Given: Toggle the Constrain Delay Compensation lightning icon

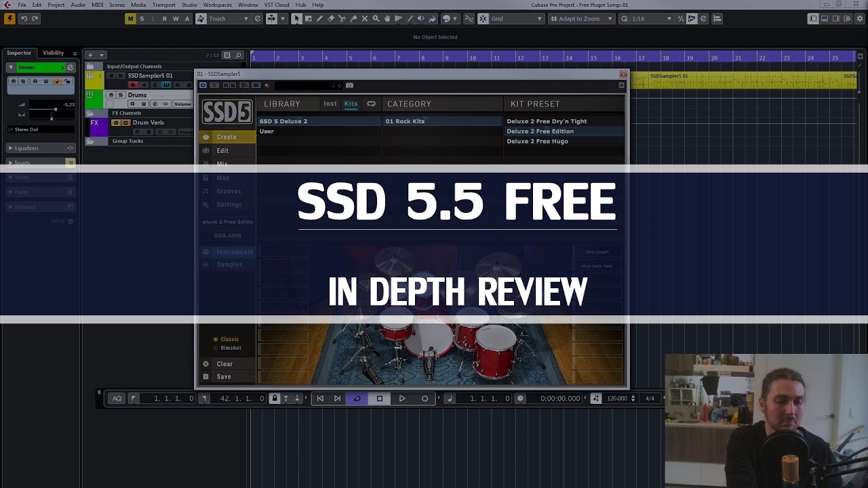Looking at the screenshot, I should [9, 18].
